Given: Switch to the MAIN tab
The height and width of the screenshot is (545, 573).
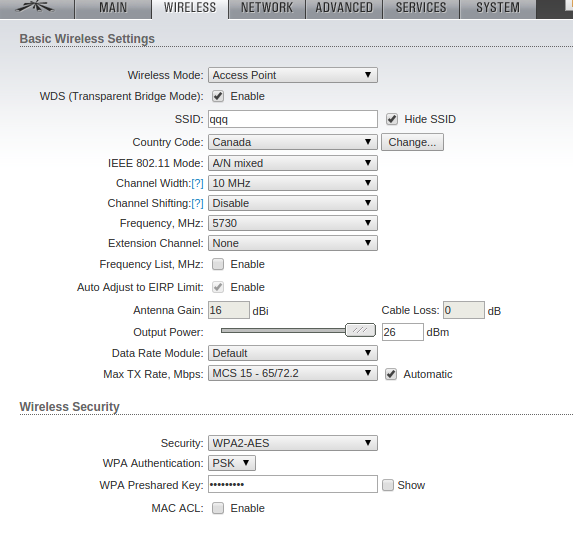Looking at the screenshot, I should tap(113, 8).
